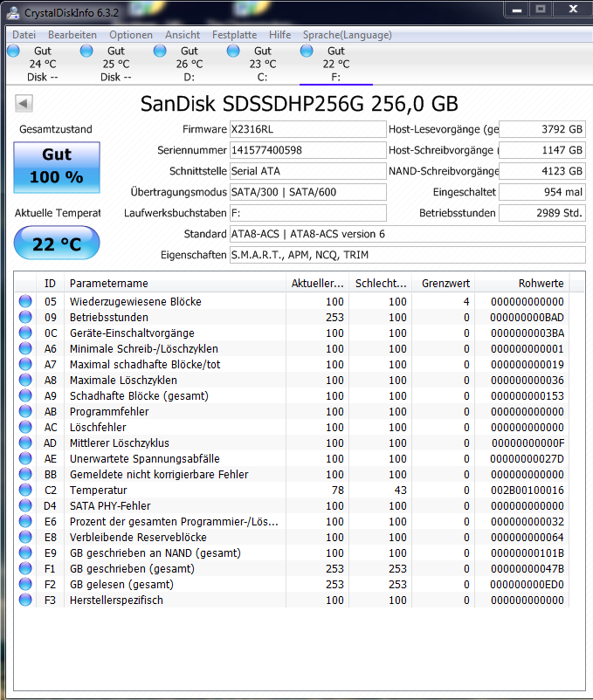Open the Datei menu
The image size is (593, 700).
[24, 35]
